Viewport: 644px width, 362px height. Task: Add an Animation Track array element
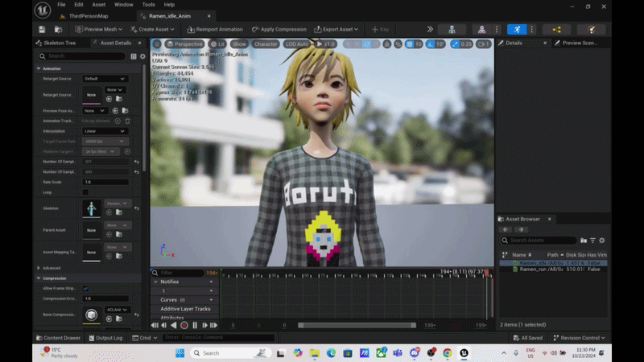click(118, 121)
